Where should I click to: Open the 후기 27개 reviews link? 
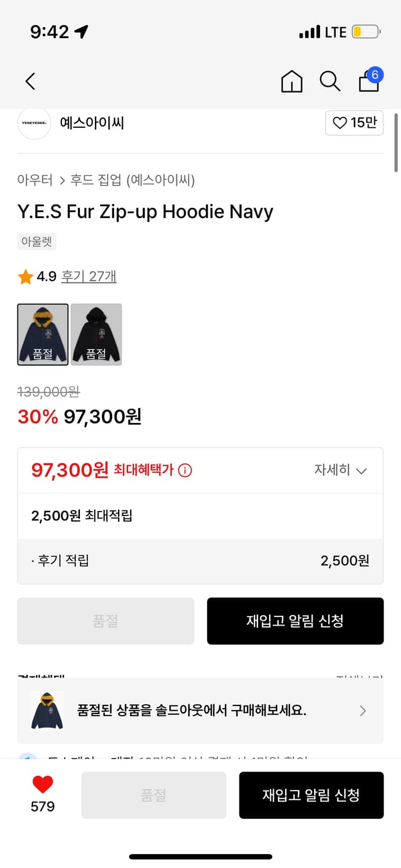89,277
